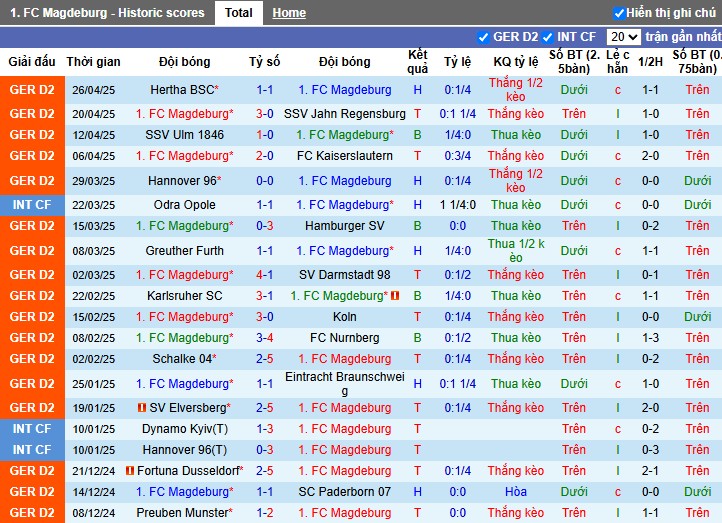Open SSV Ulm 1846 team link
The height and width of the screenshot is (523, 722).
tap(184, 135)
